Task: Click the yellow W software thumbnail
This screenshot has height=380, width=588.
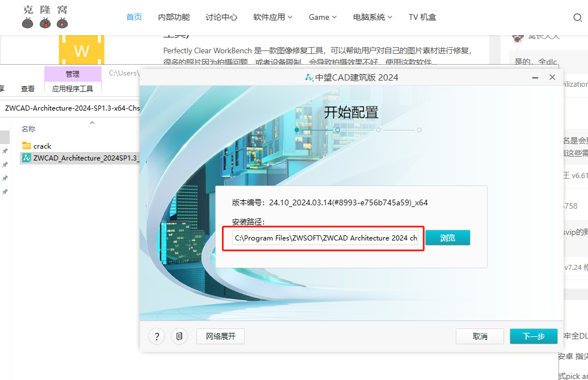Action: point(81,49)
